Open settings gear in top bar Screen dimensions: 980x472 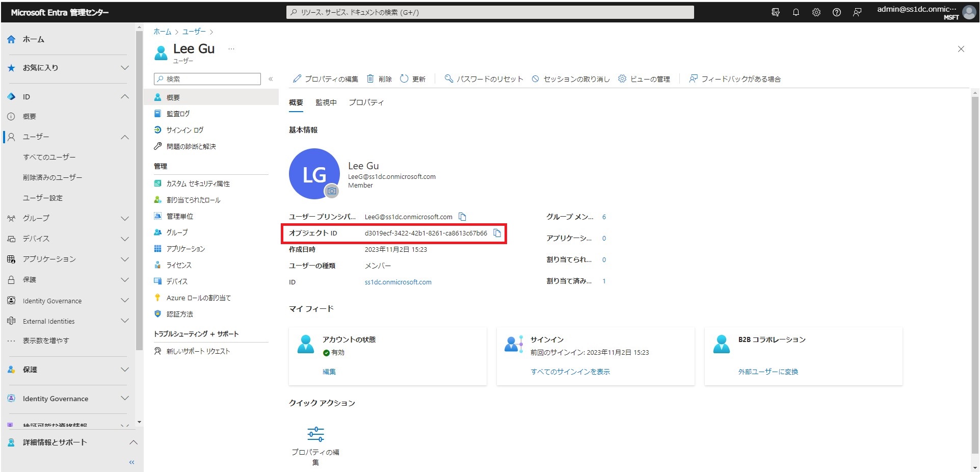[x=816, y=12]
